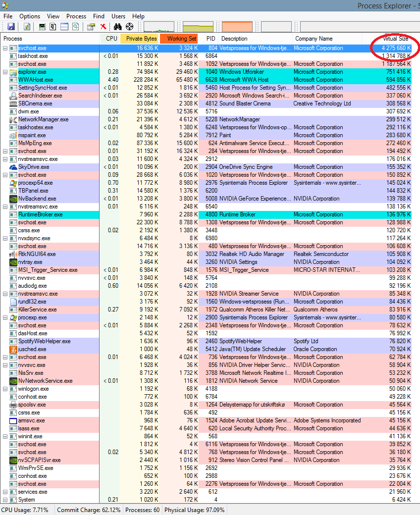Click the explorer.exe folder icon
The height and width of the screenshot is (515, 420).
(x=13, y=72)
